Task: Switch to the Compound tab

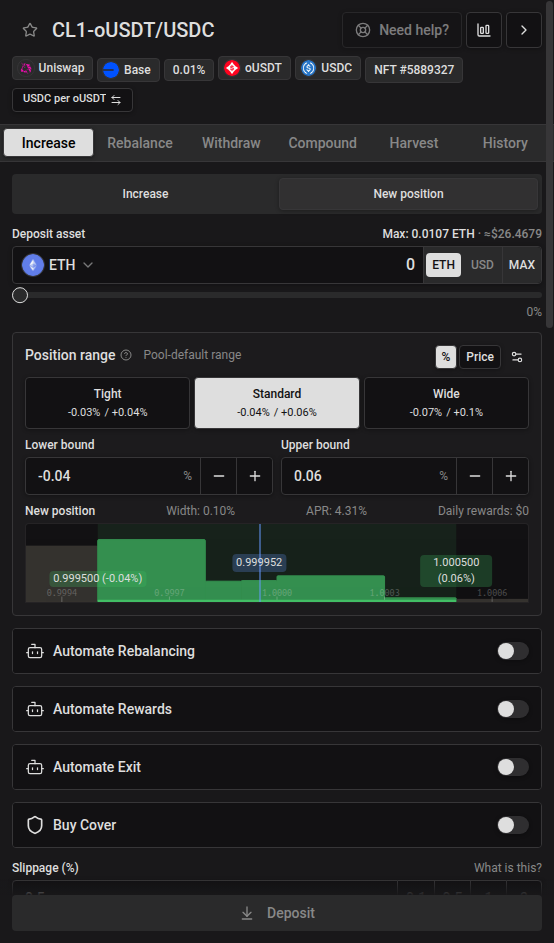Action: click(x=322, y=143)
